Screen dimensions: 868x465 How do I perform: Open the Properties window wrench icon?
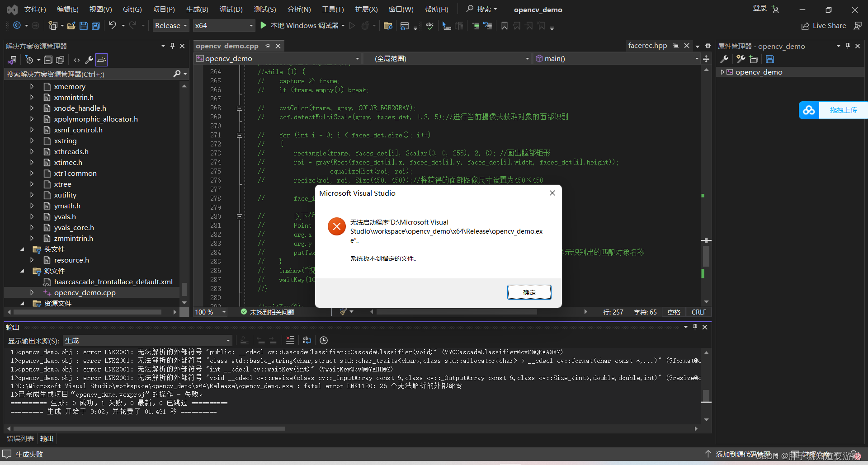pyautogui.click(x=89, y=60)
